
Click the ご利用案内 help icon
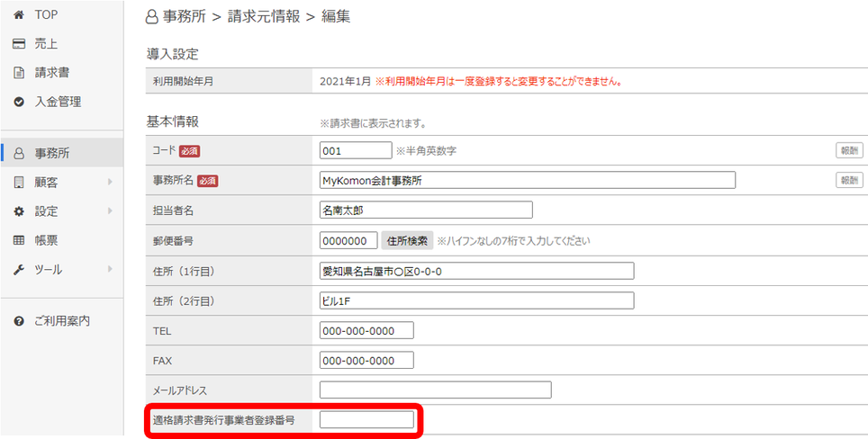[18, 321]
